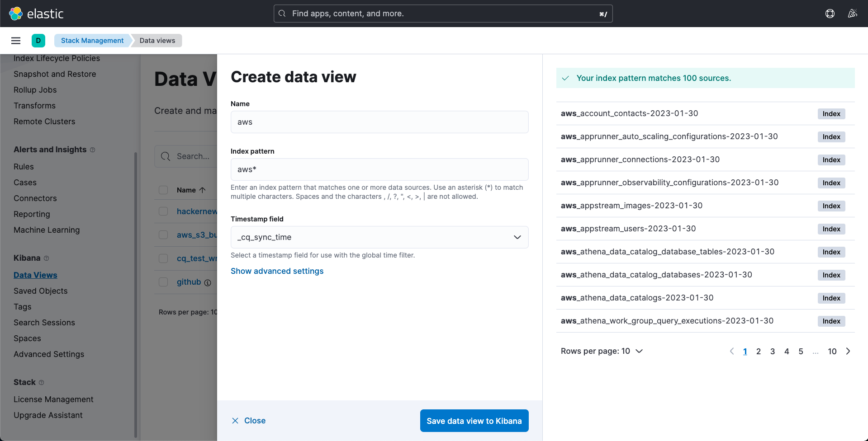Go to next page of matching sources
868x441 pixels.
pyautogui.click(x=848, y=351)
